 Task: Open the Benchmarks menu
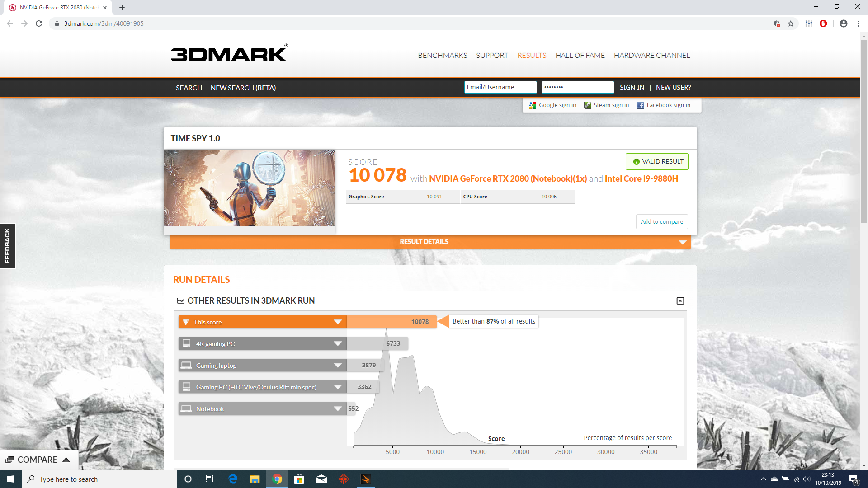443,55
